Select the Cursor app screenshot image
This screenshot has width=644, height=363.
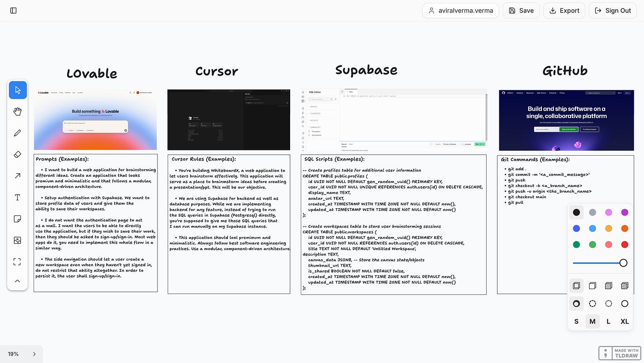(229, 120)
